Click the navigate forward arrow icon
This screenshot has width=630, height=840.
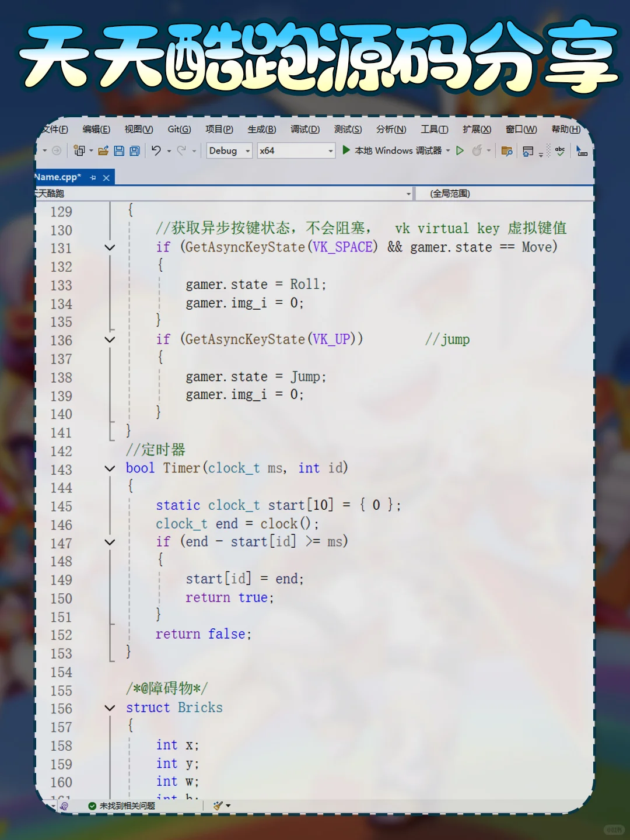pyautogui.click(x=57, y=150)
